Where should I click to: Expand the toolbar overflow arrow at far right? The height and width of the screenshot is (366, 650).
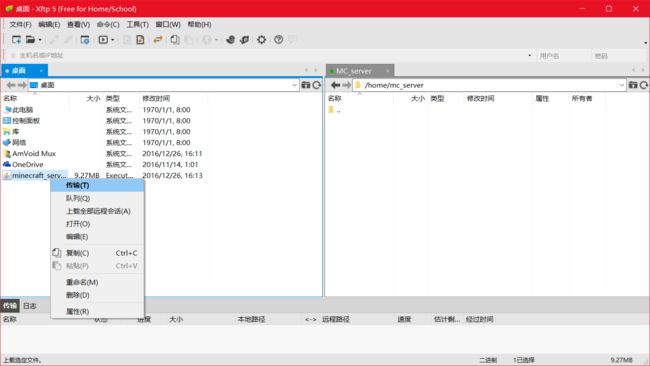point(645,43)
